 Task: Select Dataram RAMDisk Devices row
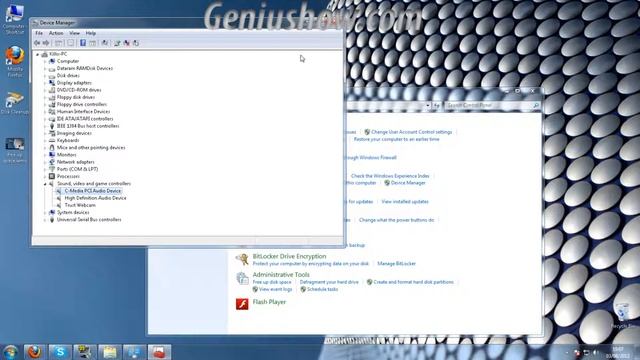point(84,69)
